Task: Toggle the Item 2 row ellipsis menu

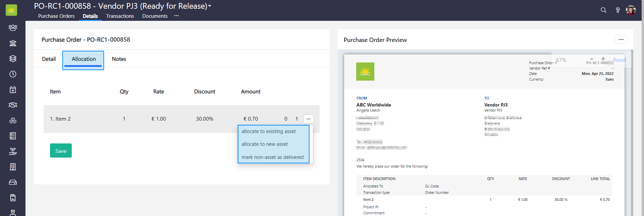Action: pos(308,119)
